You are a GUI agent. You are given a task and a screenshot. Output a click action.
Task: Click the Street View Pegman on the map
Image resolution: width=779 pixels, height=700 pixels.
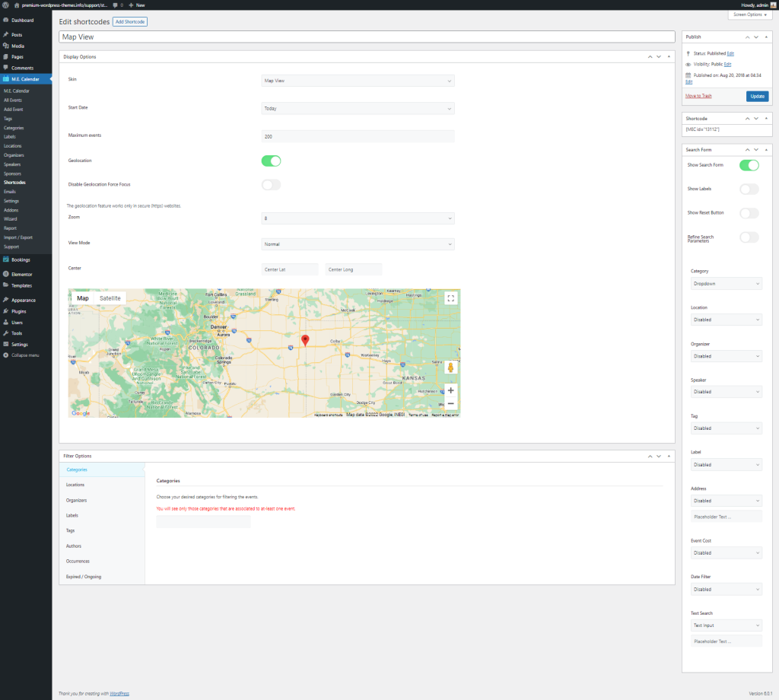450,367
